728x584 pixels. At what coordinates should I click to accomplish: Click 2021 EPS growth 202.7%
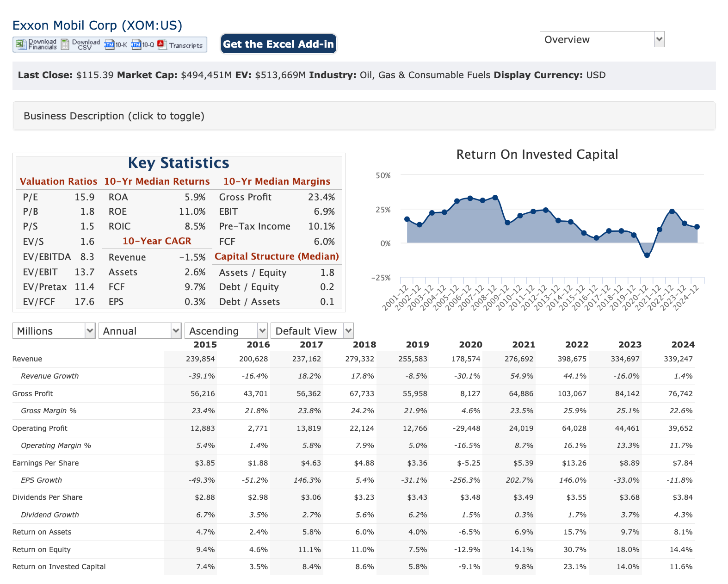(519, 480)
